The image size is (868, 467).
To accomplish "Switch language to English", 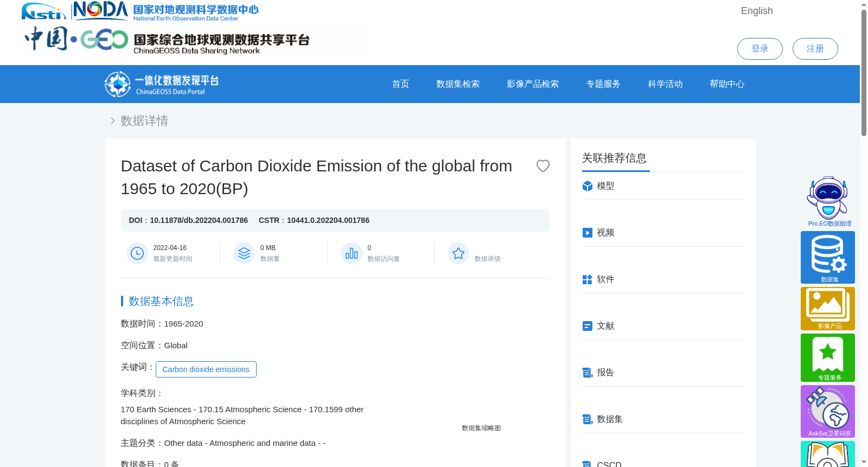I will point(757,11).
